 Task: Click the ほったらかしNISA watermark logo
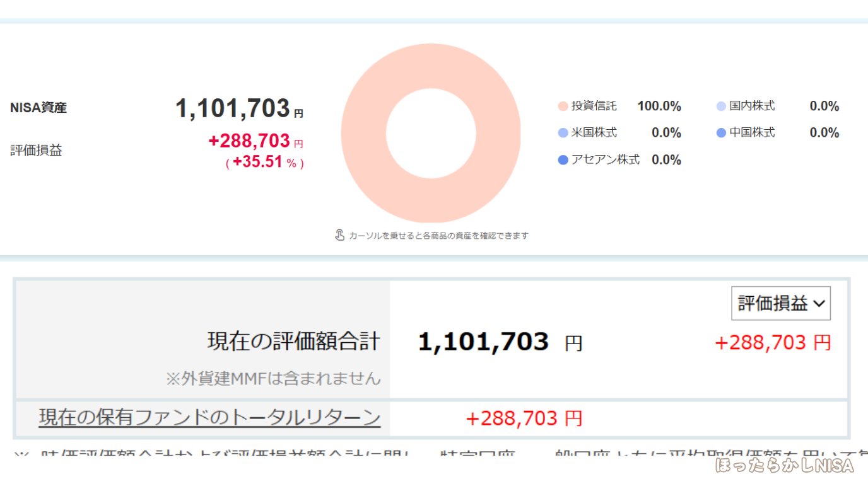(784, 465)
